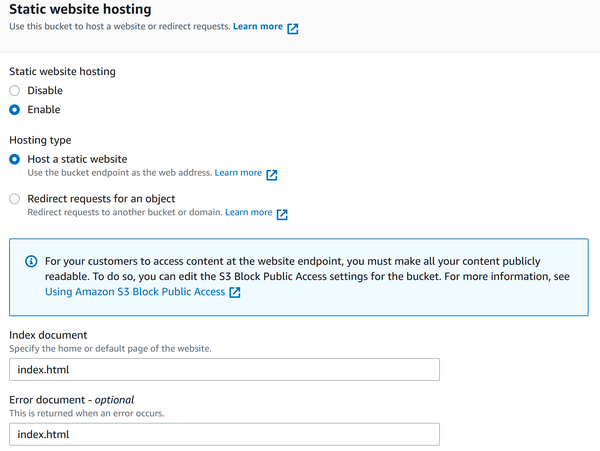This screenshot has height=451, width=600.
Task: Open Learn more about bucket endpoint address
Action: tap(238, 173)
